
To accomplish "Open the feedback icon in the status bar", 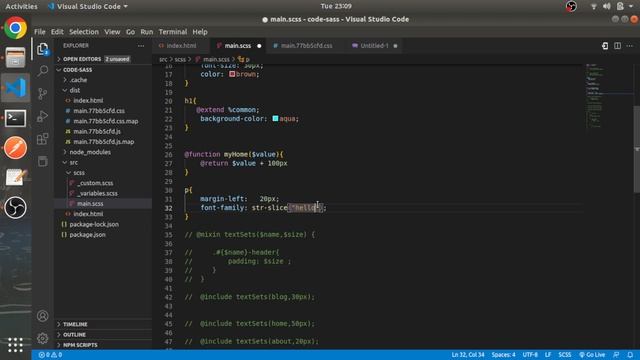I will tap(616, 355).
